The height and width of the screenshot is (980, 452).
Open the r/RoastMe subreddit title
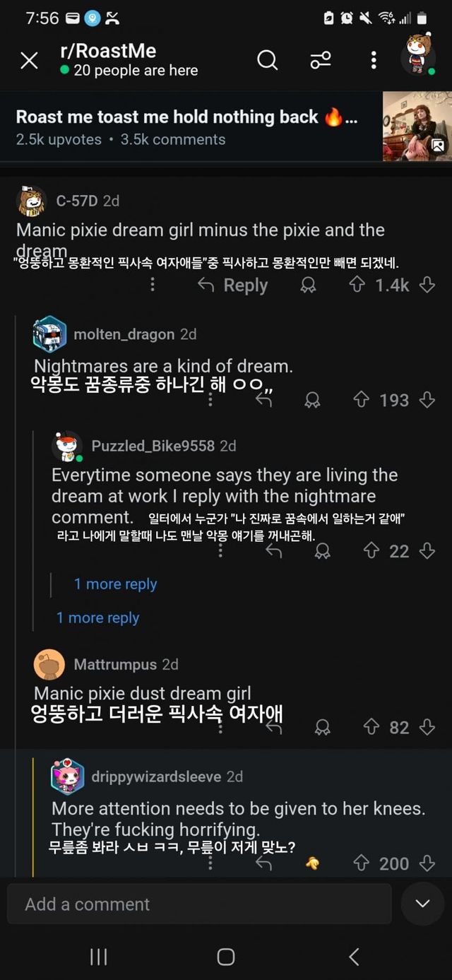pyautogui.click(x=108, y=51)
